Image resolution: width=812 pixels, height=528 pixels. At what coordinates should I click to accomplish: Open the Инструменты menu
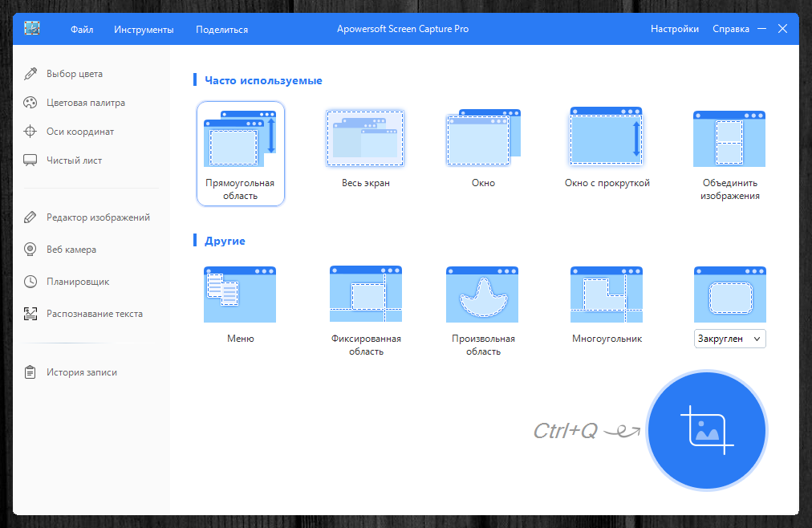tap(144, 30)
